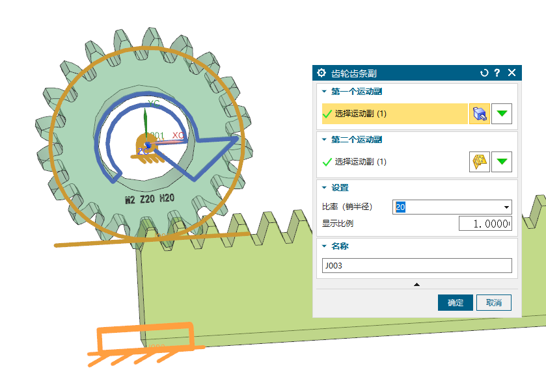This screenshot has width=546, height=392.
Task: Collapse the 名称 section
Action: tap(324, 246)
